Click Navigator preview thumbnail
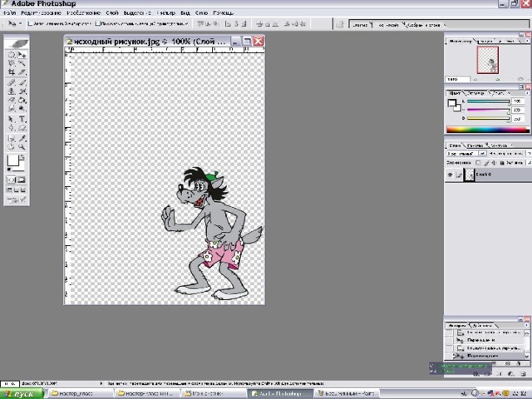Screen dimensions: 532x399 [488, 60]
